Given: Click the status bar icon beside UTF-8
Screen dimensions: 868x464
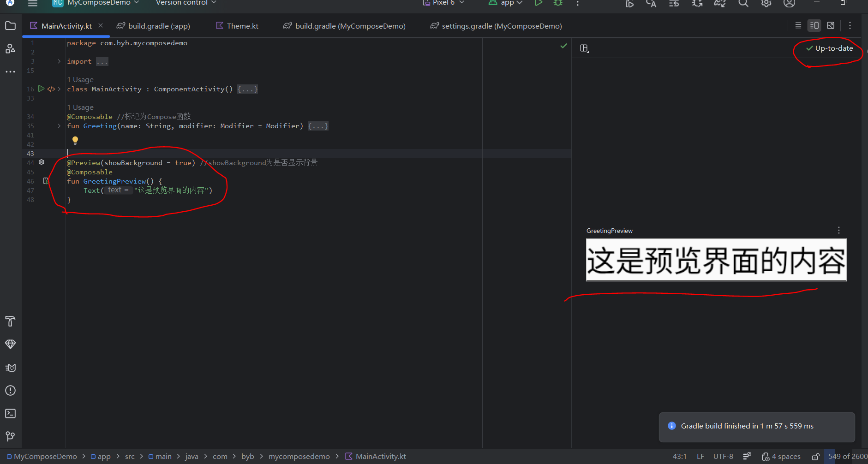Looking at the screenshot, I should click(747, 456).
